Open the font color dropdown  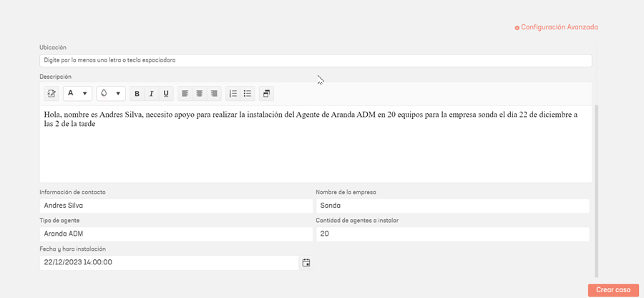tap(77, 94)
